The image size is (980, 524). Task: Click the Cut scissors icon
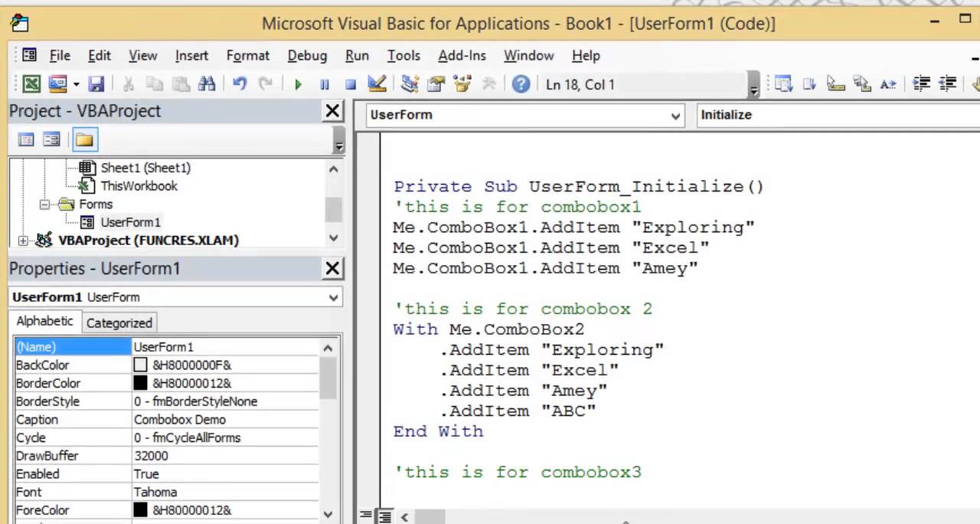click(129, 84)
